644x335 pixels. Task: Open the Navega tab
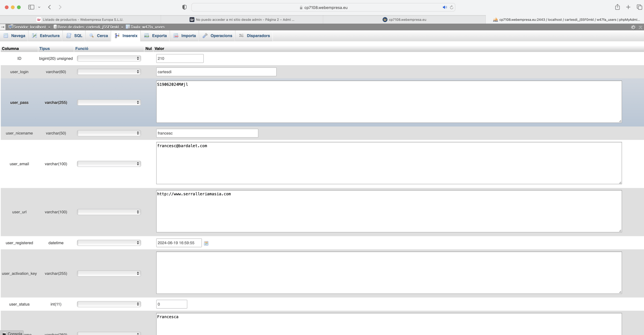14,36
